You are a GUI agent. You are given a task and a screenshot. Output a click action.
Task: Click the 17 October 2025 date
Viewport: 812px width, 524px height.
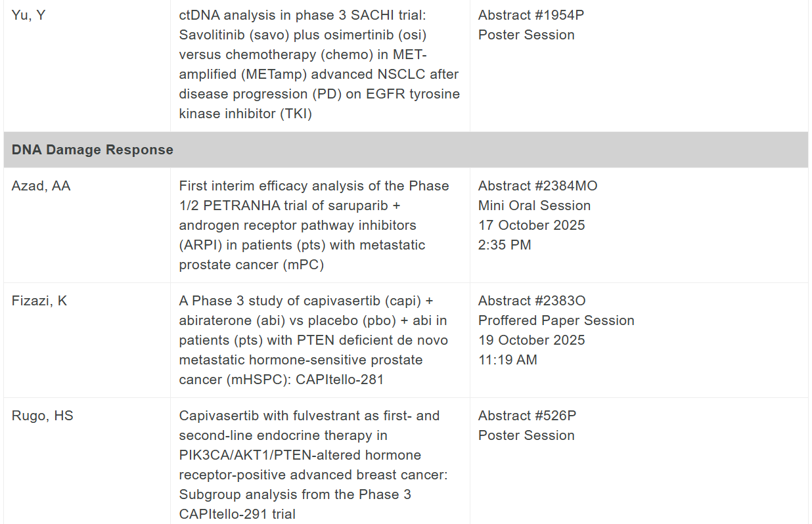[x=531, y=225]
